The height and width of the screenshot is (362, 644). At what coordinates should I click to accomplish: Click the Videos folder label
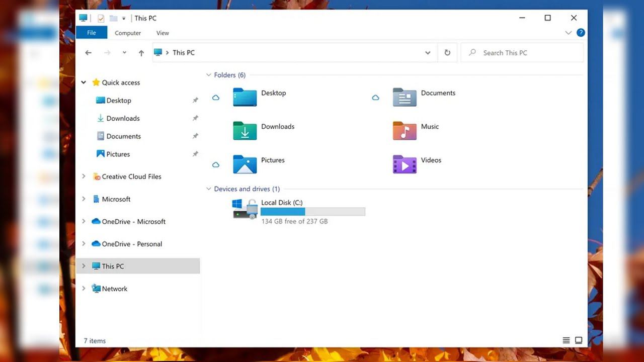[431, 160]
